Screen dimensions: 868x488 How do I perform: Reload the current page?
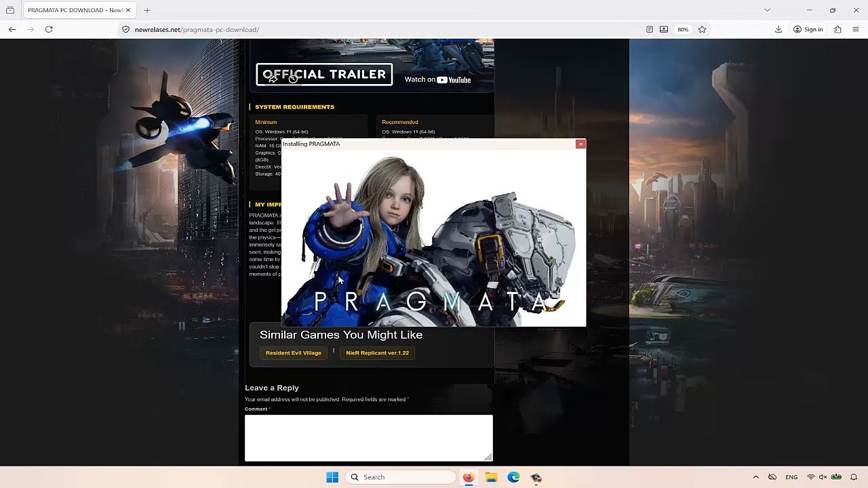49,29
